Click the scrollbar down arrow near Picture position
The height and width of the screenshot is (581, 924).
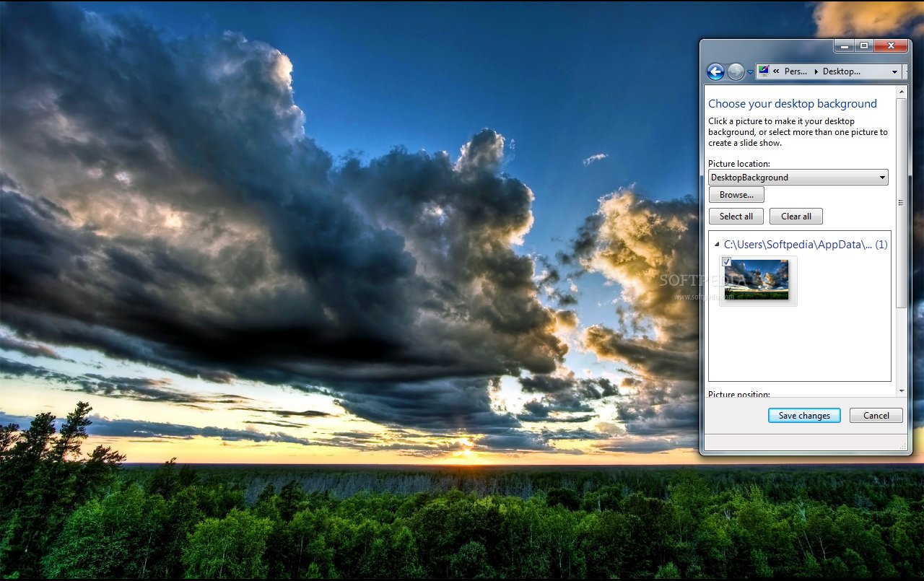[x=901, y=390]
